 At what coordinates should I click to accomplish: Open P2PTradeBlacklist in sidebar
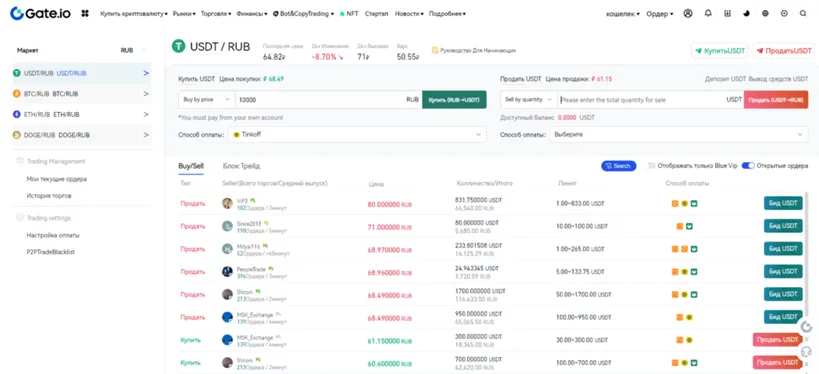tap(51, 252)
